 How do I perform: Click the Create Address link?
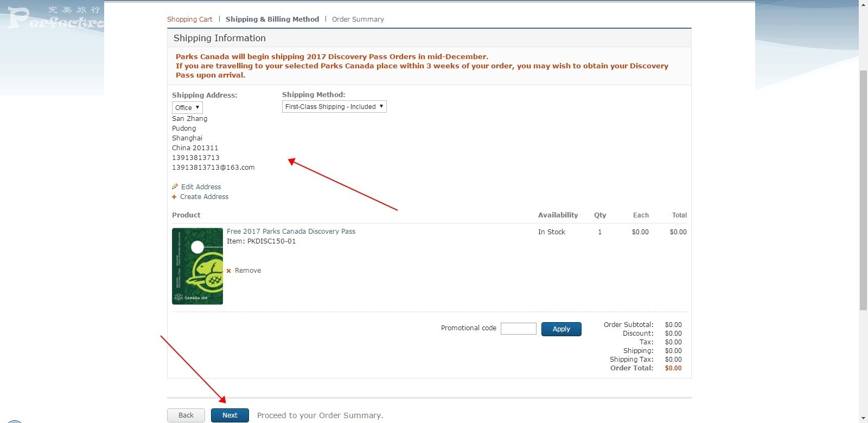[204, 197]
